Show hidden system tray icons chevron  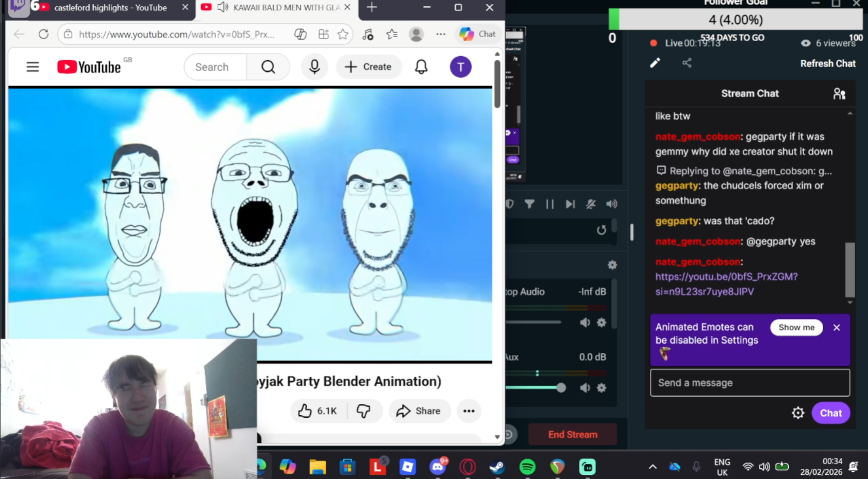pyautogui.click(x=653, y=467)
